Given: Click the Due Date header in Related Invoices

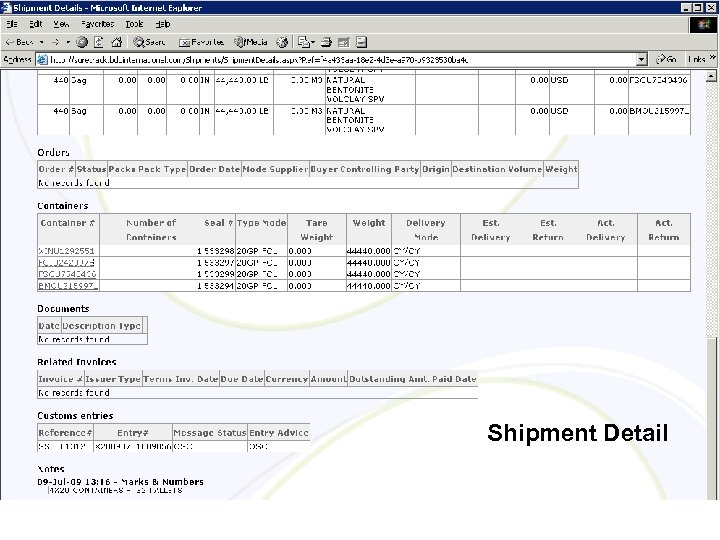Looking at the screenshot, I should pyautogui.click(x=242, y=379).
